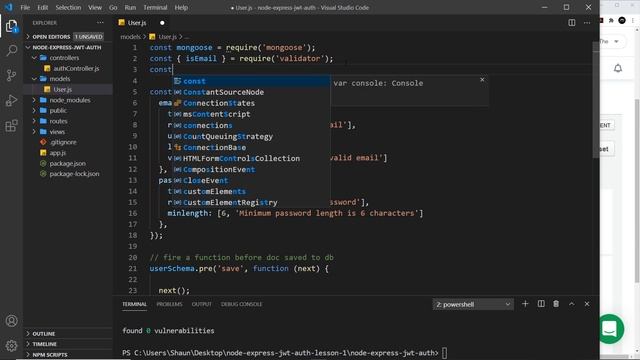This screenshot has height=360, width=640.
Task: Maximize the terminal panel size
Action: pos(571,304)
